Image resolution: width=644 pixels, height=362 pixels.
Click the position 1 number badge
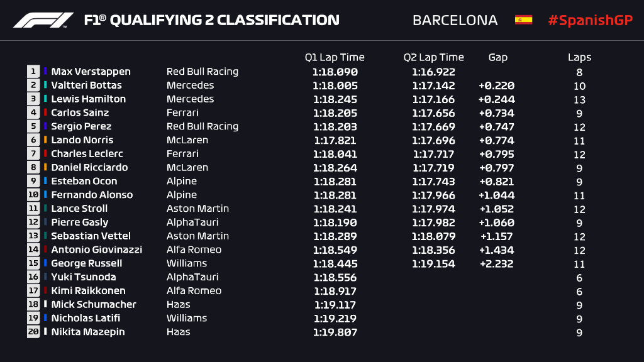tap(33, 72)
